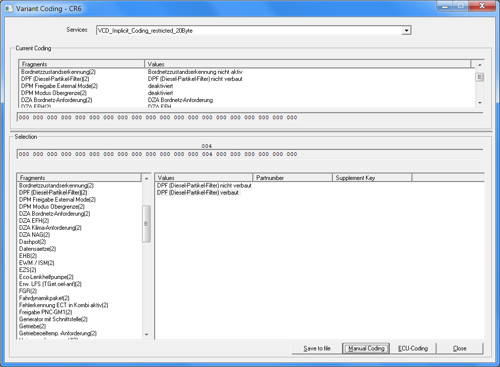Select 'DPF (Diesel-Partikel-Filter) verbaut' value
The height and width of the screenshot is (367, 500).
[x=198, y=193]
